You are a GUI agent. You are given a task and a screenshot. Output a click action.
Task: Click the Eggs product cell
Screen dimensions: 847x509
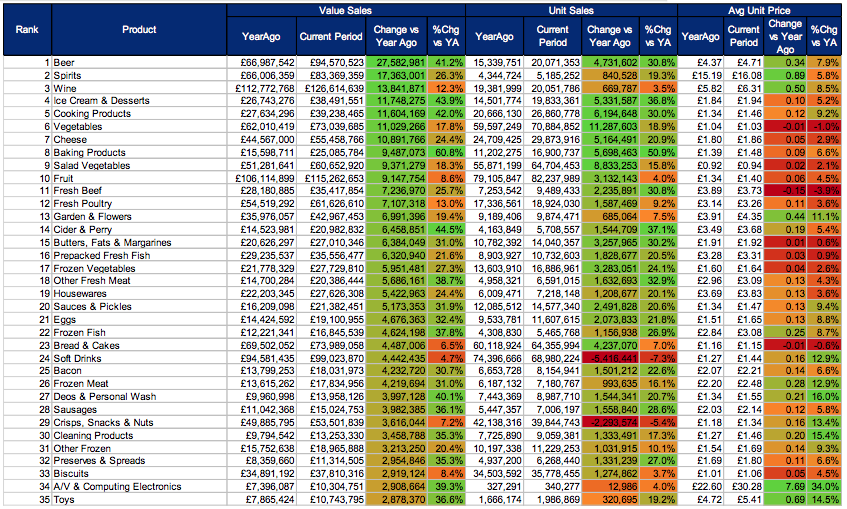[139, 320]
